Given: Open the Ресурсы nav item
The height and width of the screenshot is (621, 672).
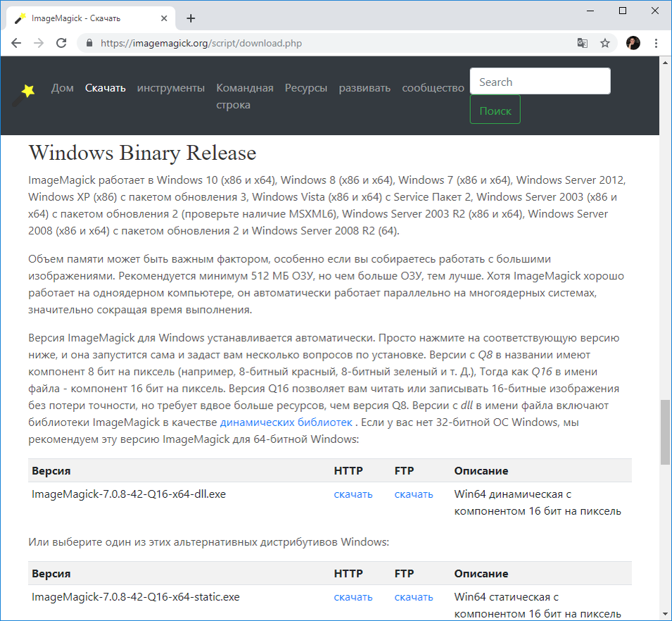Looking at the screenshot, I should (306, 88).
